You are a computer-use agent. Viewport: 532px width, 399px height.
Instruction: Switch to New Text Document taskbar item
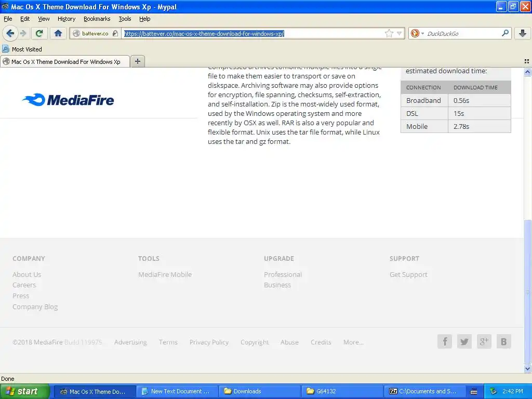(177, 391)
